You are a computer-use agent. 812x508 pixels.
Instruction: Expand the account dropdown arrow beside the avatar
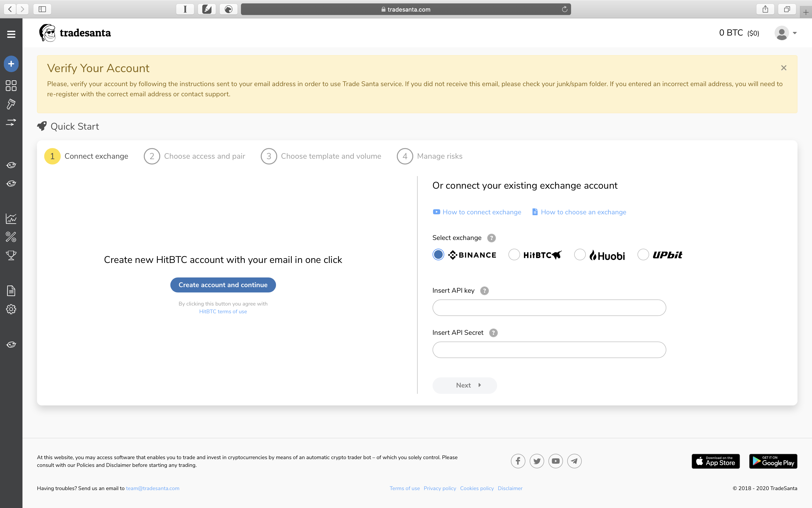coord(795,33)
